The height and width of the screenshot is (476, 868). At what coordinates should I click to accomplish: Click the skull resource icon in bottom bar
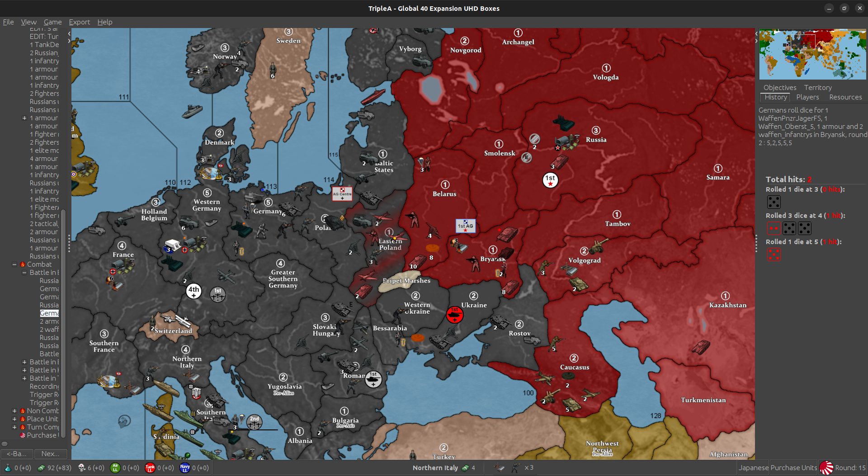(82, 468)
